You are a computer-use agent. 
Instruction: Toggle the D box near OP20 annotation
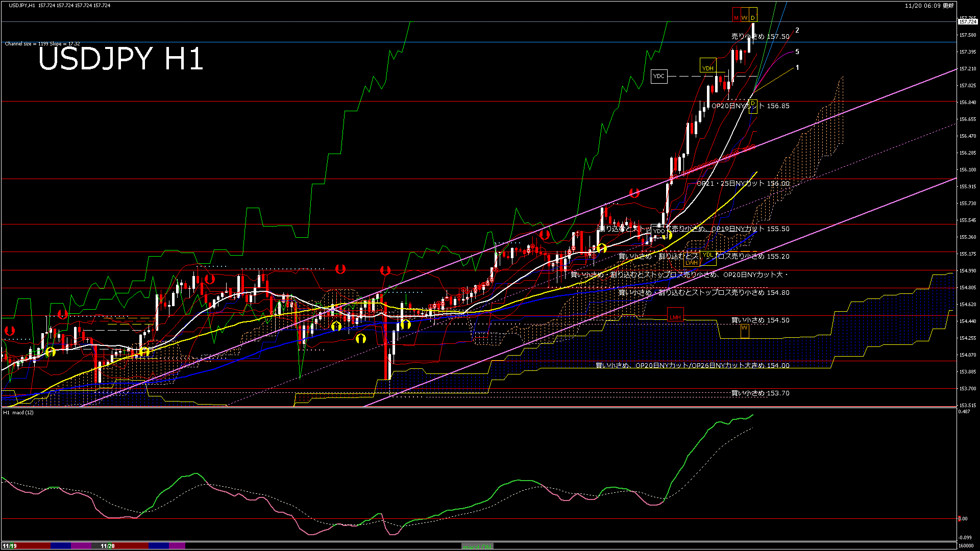click(752, 103)
